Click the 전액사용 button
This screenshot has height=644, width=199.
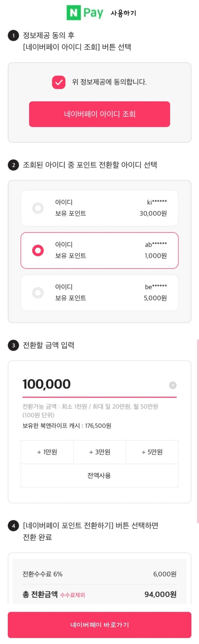click(x=100, y=476)
